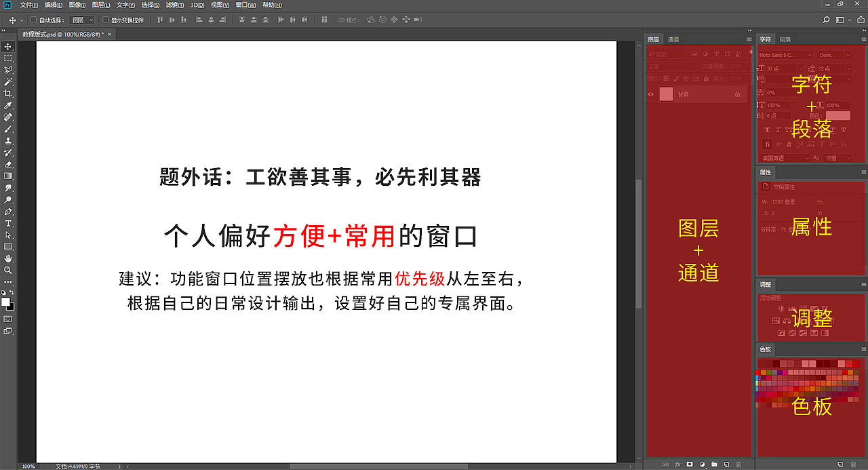Image resolution: width=868 pixels, height=470 pixels.
Task: Select the Rectangular Marquee tool
Action: [8, 58]
